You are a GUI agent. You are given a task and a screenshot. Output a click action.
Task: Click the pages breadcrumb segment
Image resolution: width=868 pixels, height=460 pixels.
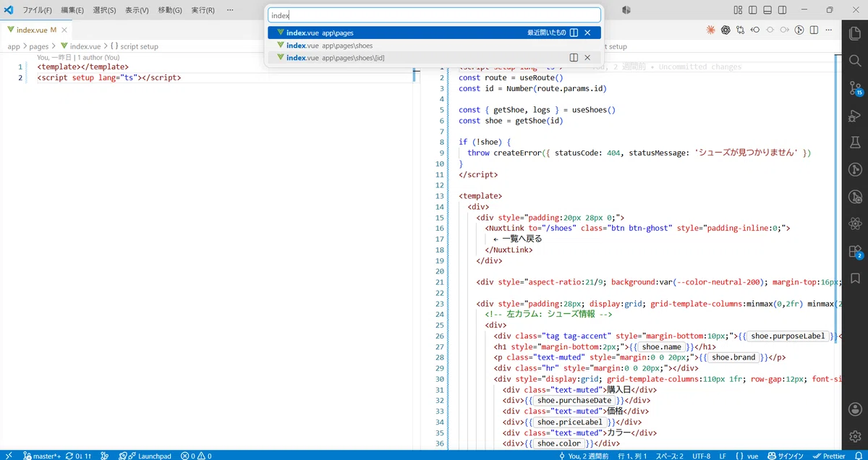pyautogui.click(x=39, y=46)
